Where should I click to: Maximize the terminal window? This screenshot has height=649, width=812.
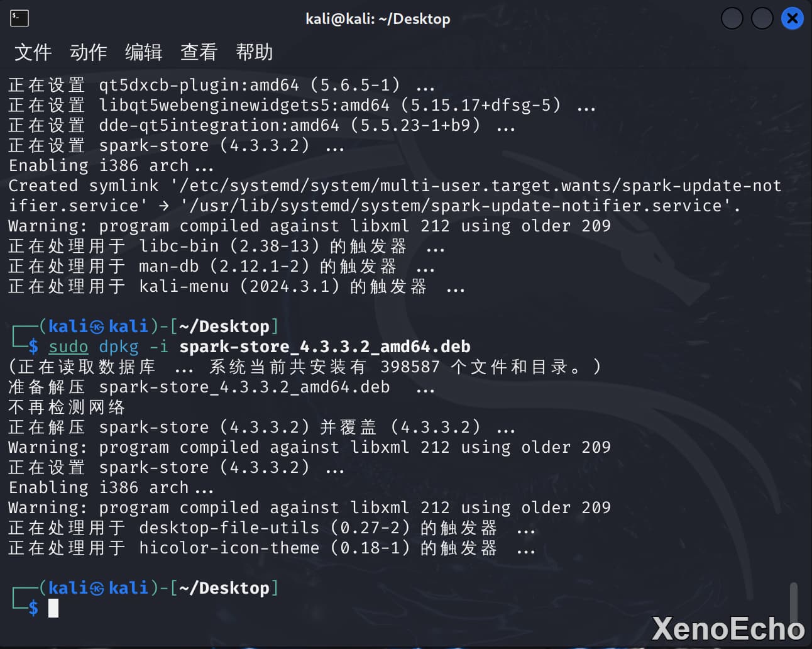click(762, 19)
